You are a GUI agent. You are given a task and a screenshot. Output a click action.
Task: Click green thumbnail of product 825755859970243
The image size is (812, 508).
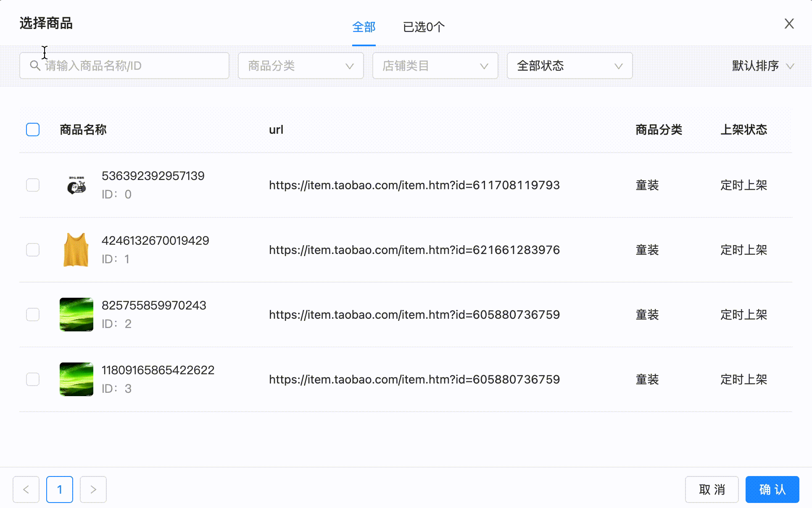(76, 315)
